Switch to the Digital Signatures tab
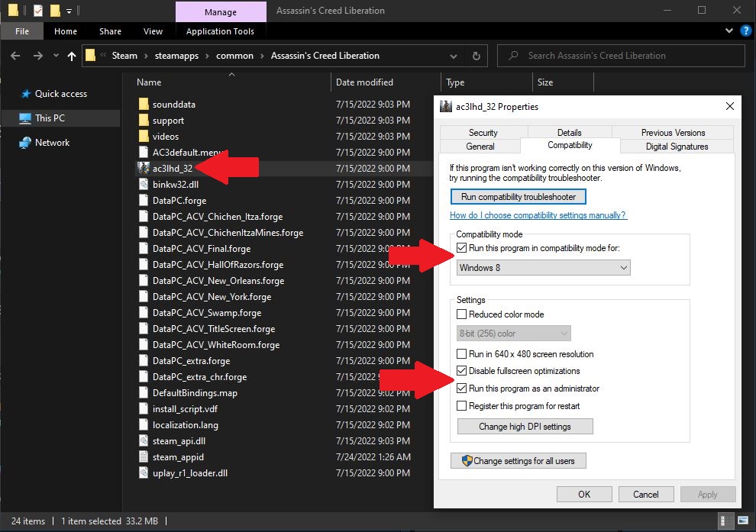The image size is (756, 532). tap(677, 147)
